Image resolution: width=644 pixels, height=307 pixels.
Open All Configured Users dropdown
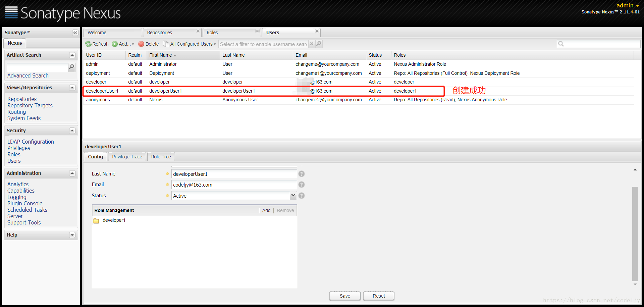[190, 44]
